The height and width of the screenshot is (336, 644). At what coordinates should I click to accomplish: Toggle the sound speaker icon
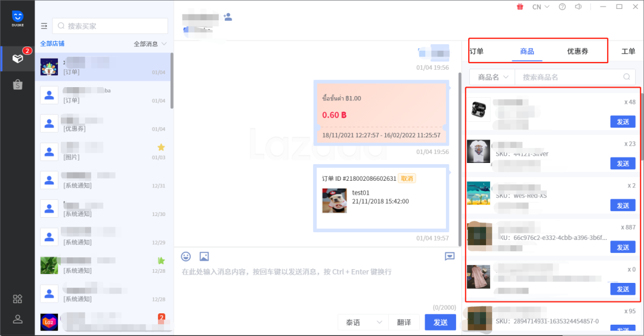coord(578,7)
